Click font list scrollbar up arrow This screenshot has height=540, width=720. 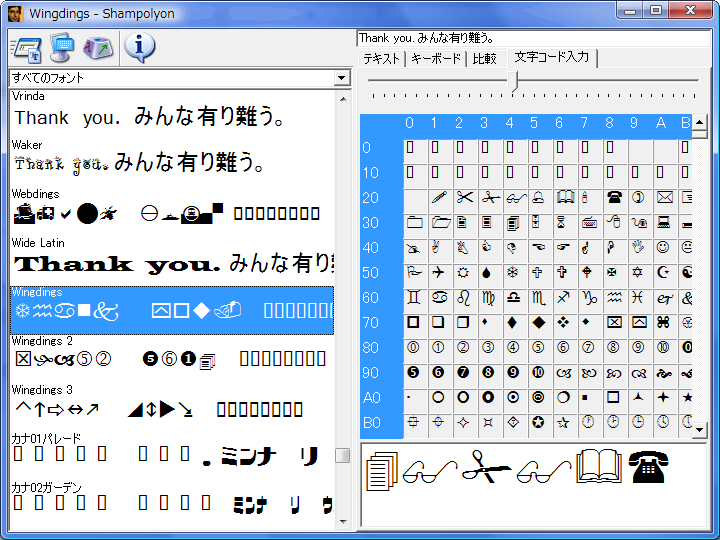343,98
